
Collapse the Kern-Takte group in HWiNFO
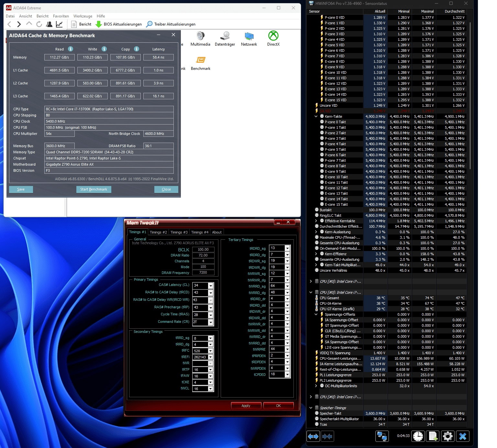[x=316, y=116]
